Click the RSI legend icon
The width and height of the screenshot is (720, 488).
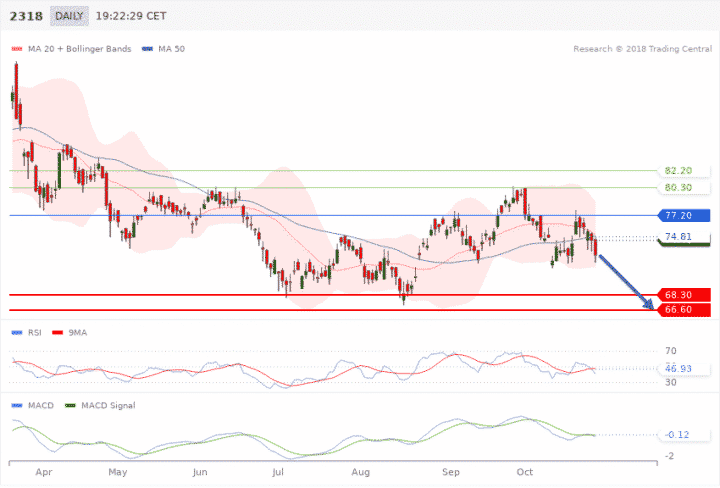click(x=15, y=332)
